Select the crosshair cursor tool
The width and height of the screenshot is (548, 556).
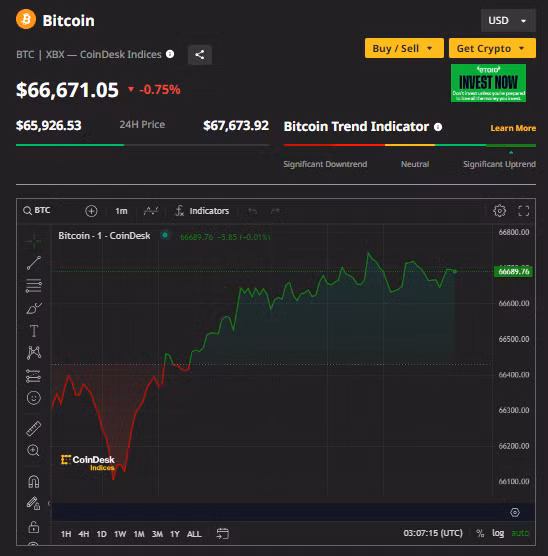[34, 241]
